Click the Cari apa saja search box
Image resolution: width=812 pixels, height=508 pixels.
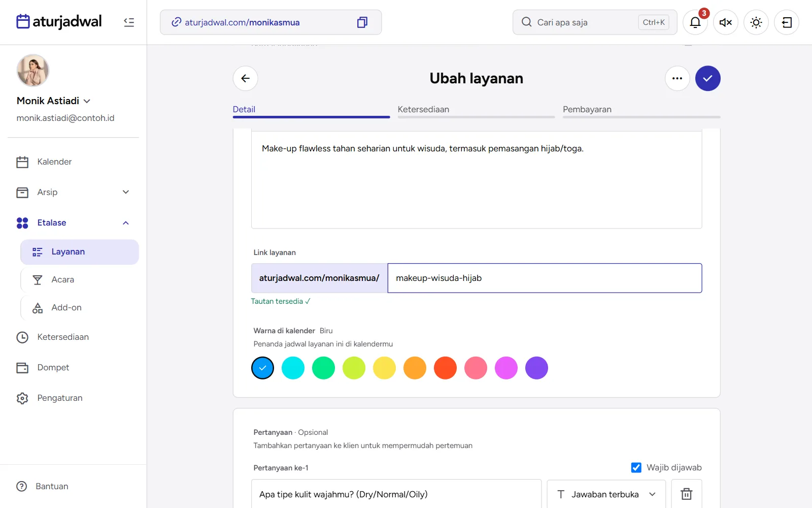[x=595, y=22]
